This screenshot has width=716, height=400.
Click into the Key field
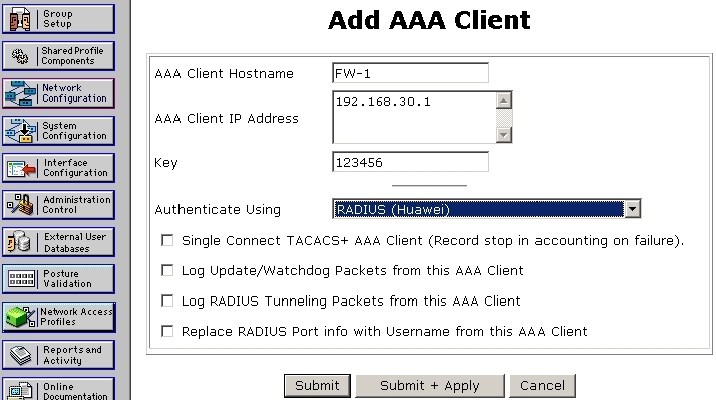click(x=411, y=162)
